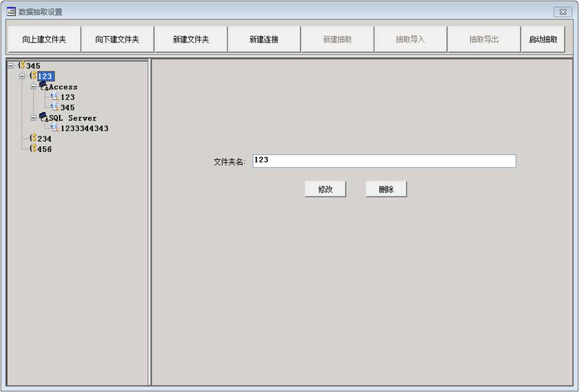This screenshot has height=392, width=579.
Task: Click the folder icon next to 456
Action: tap(33, 149)
